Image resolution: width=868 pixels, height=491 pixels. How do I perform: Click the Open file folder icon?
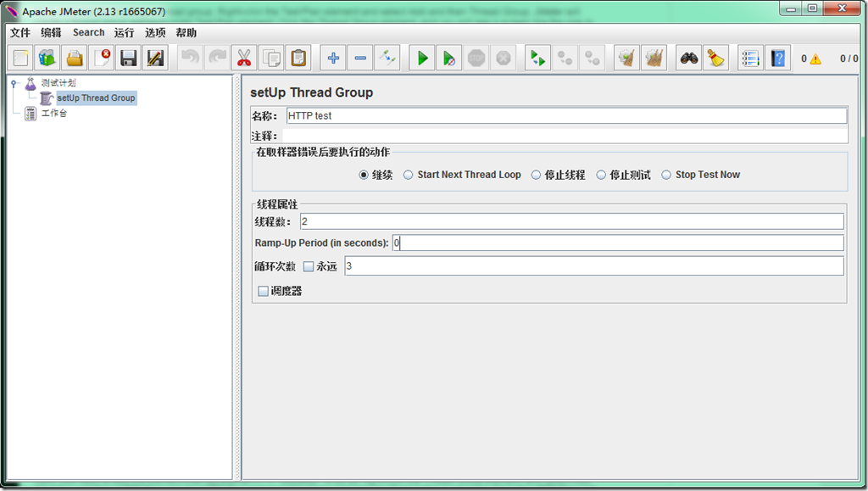point(75,58)
